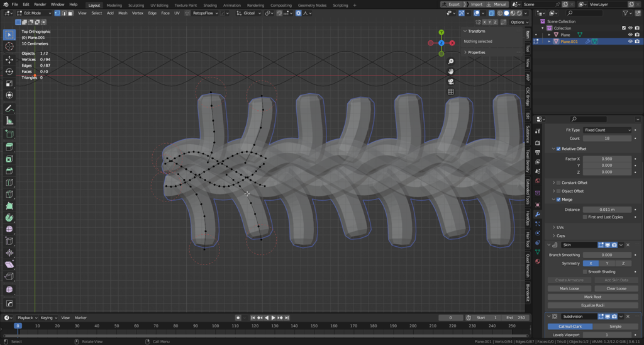Enable the Smooth Shading checkbox
The image size is (644, 345).
[585, 272]
